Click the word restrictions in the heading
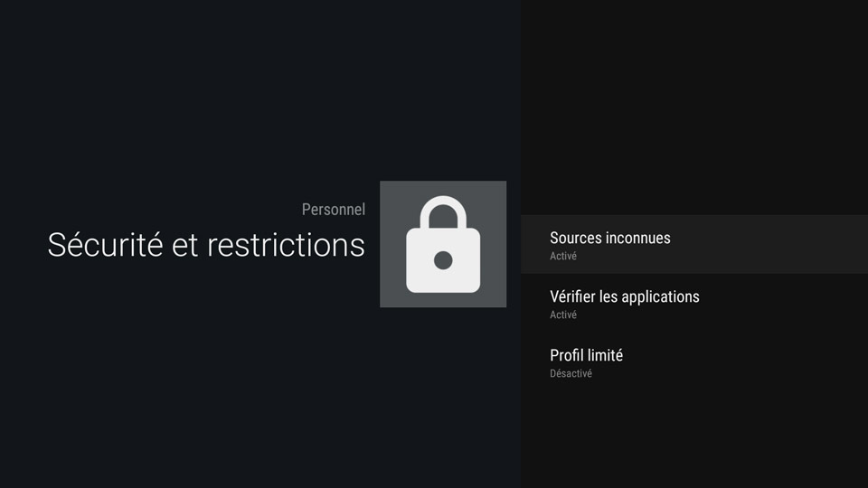The image size is (868, 488). point(286,246)
